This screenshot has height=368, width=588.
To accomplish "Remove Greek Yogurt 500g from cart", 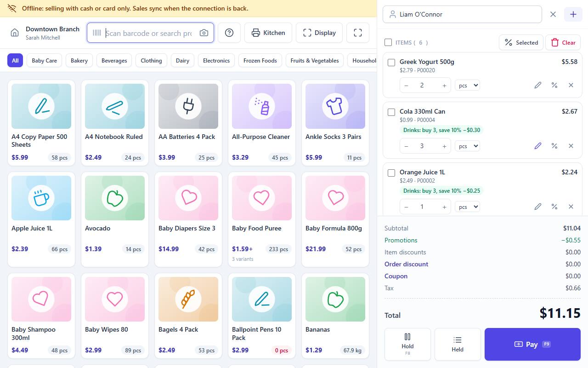I will click(x=571, y=85).
